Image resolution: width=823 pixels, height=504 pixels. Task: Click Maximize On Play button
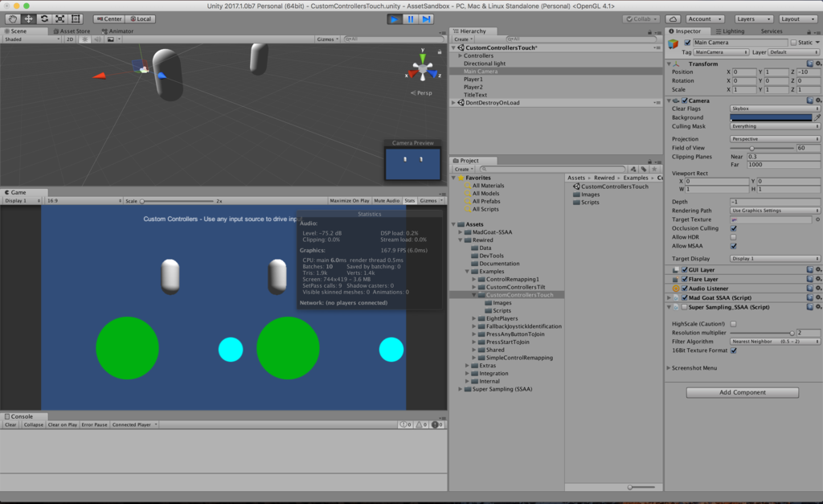pos(350,200)
